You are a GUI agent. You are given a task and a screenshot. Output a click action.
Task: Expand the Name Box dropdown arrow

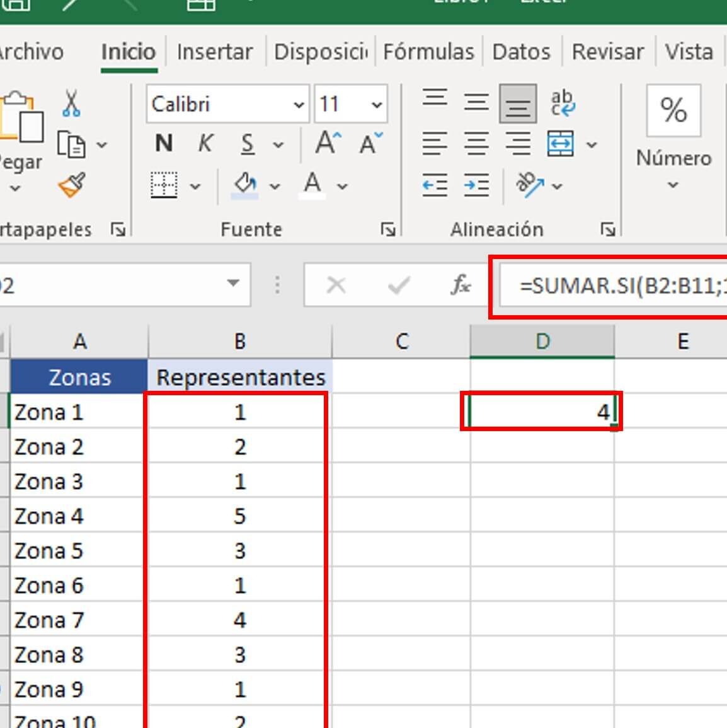[233, 284]
